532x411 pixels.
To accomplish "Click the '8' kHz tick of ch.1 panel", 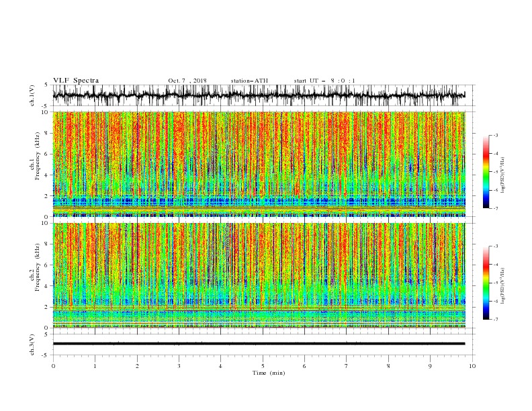I will point(47,133).
